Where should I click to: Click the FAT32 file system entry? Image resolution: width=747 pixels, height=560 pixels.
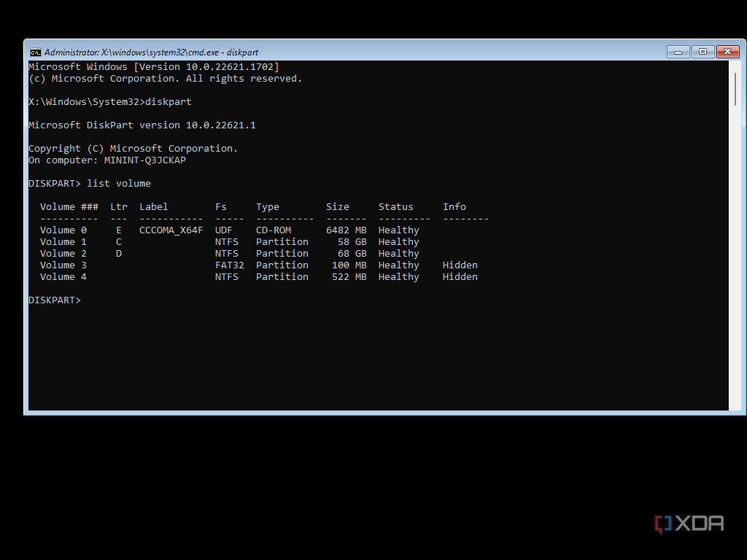pos(229,265)
